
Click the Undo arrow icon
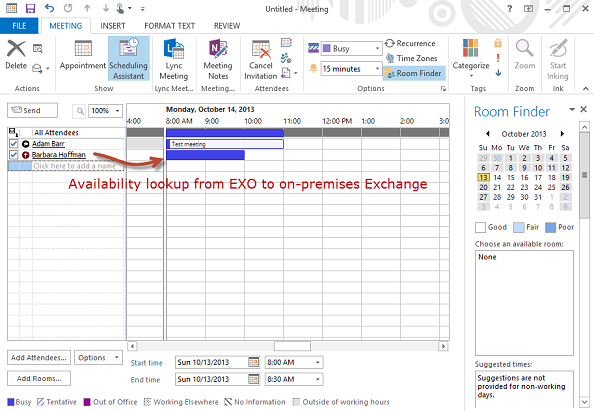tap(49, 8)
